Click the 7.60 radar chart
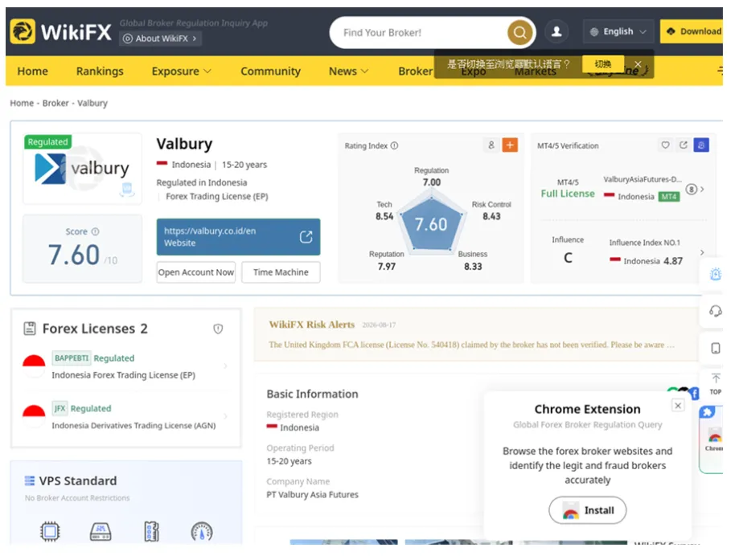This screenshot has width=739, height=560. tap(431, 223)
